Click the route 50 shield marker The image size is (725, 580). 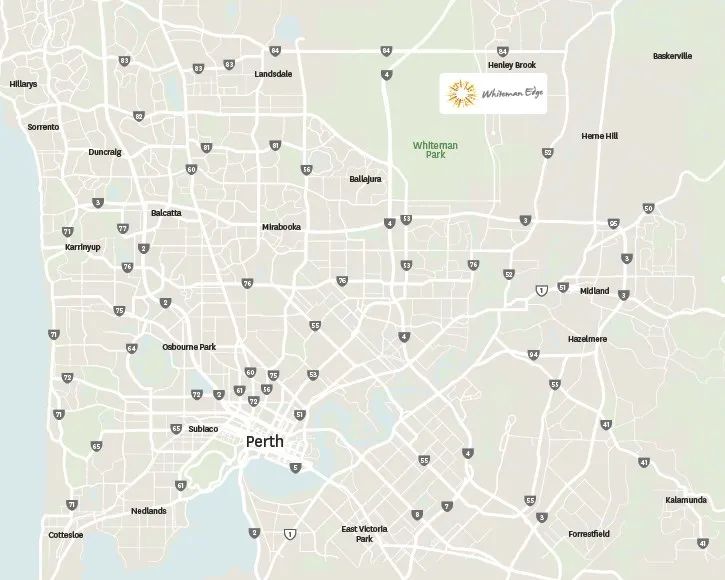pyautogui.click(x=648, y=208)
